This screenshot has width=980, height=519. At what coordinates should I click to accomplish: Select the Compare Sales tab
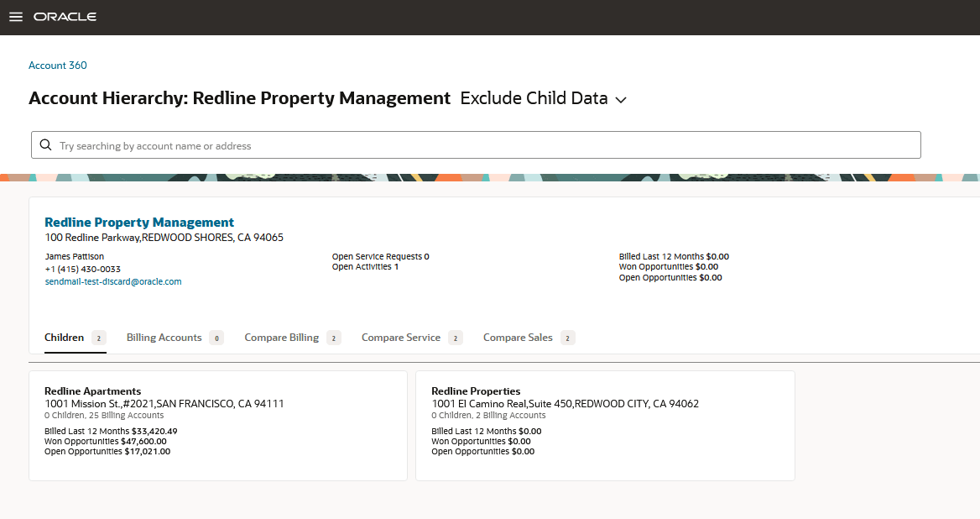click(519, 337)
